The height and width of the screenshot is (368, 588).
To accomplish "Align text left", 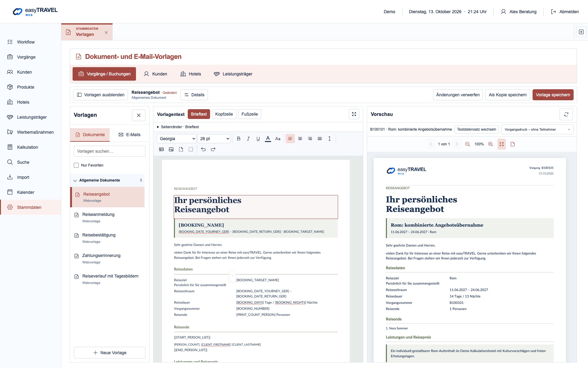I will (290, 139).
